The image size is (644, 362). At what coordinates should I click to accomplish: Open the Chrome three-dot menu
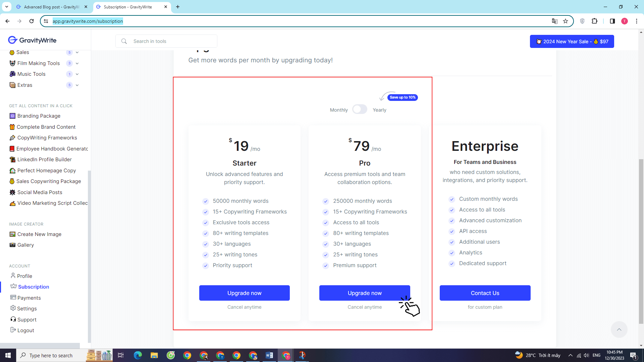pyautogui.click(x=637, y=21)
